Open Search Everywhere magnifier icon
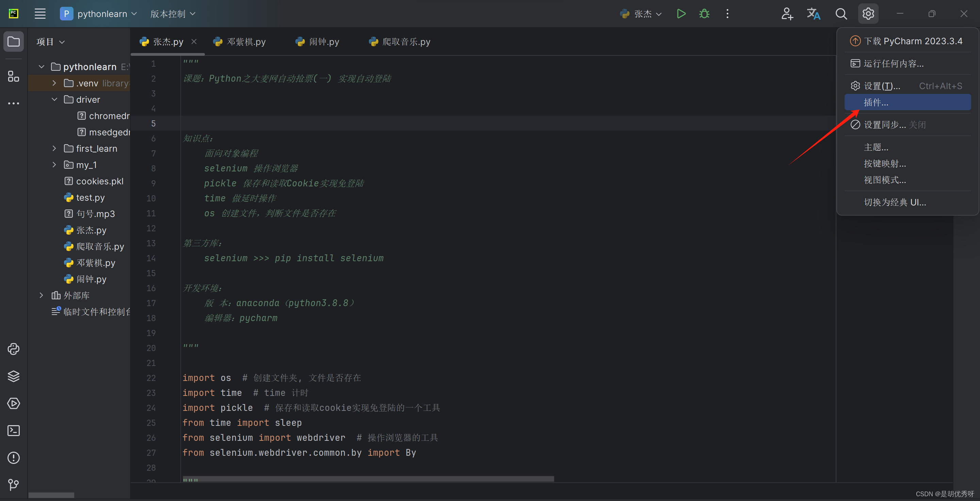 coord(841,14)
